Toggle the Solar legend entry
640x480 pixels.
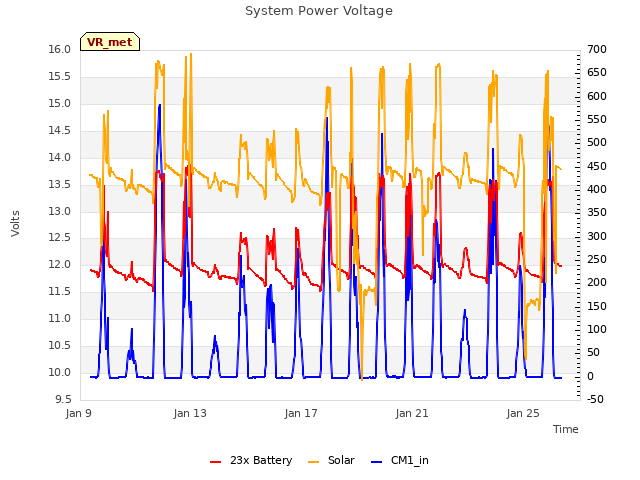click(x=331, y=460)
